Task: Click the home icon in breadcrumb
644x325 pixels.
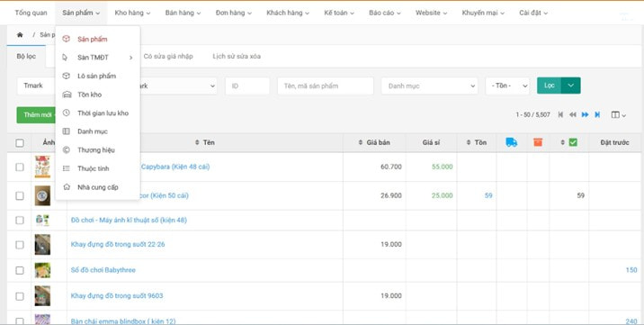Action: coord(20,35)
